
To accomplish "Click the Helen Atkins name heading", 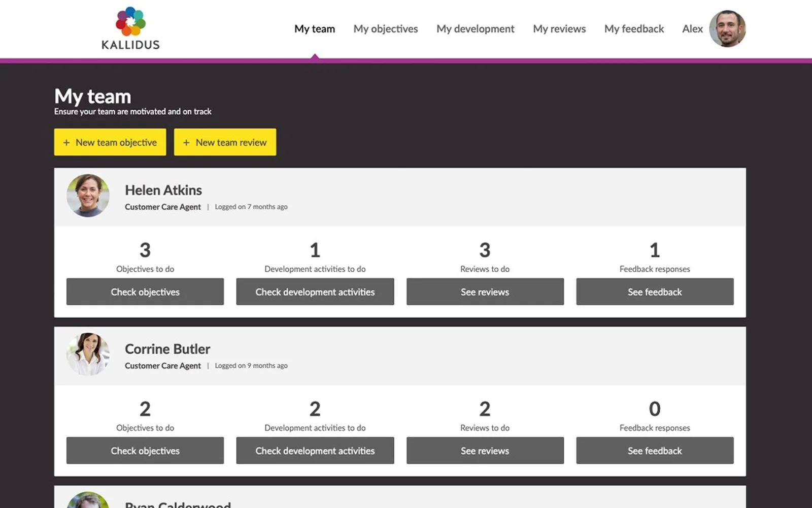I will click(163, 190).
